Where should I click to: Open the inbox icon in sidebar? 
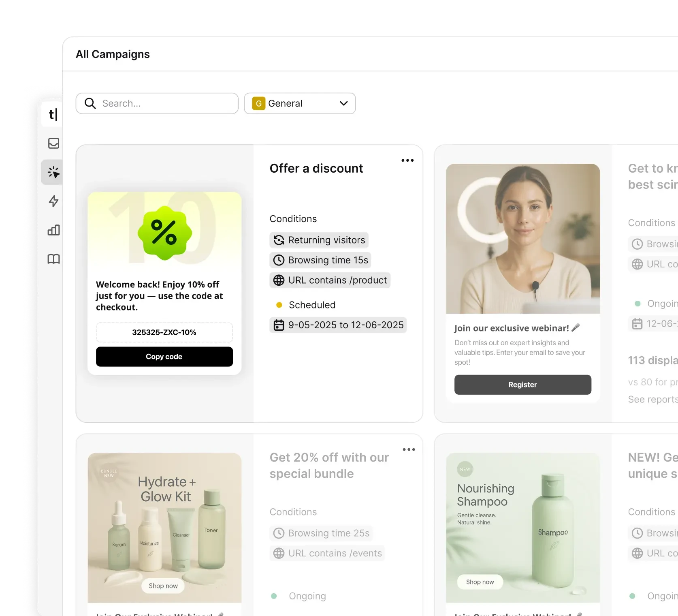[53, 143]
